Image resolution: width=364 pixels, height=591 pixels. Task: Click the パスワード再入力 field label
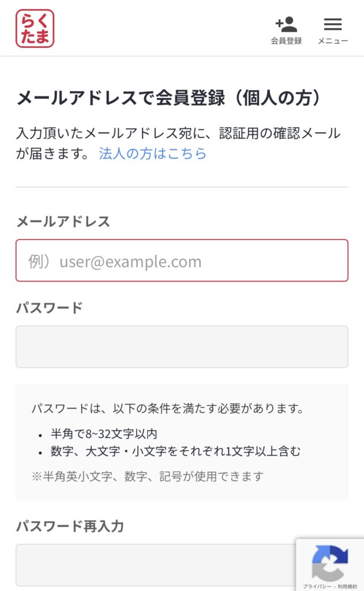[70, 526]
